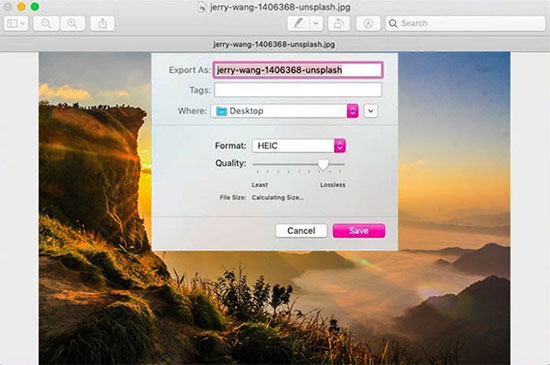Click the document icon in the title bar

[x=202, y=7]
